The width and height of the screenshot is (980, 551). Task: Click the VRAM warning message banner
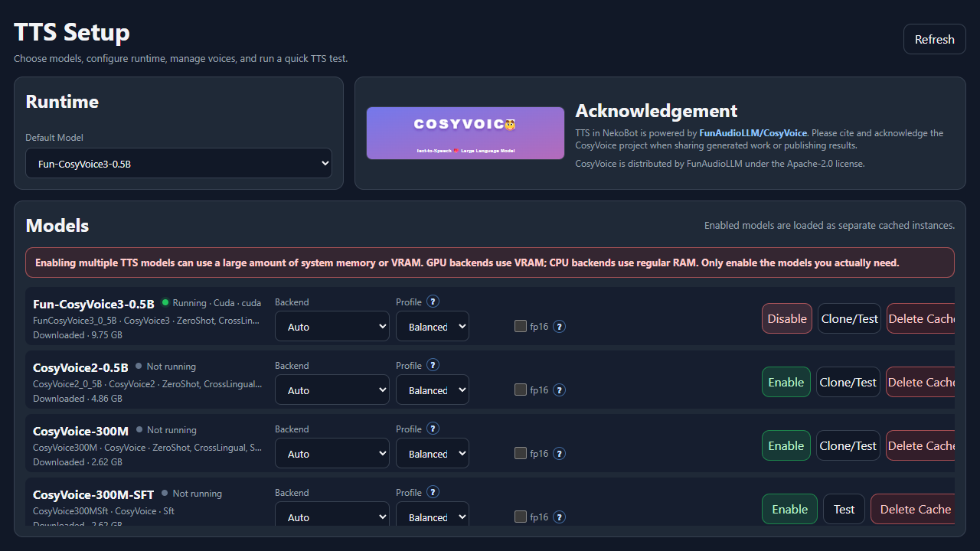(x=490, y=262)
